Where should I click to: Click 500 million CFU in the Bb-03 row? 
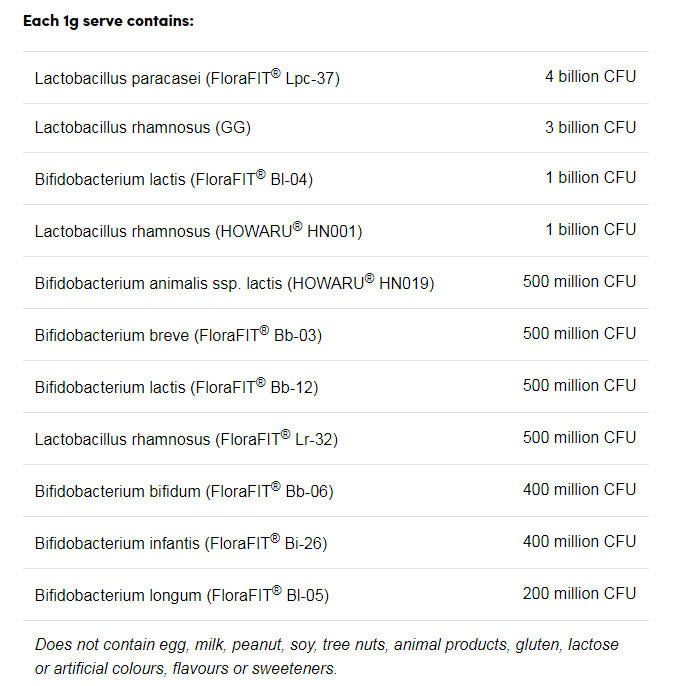[x=579, y=333]
